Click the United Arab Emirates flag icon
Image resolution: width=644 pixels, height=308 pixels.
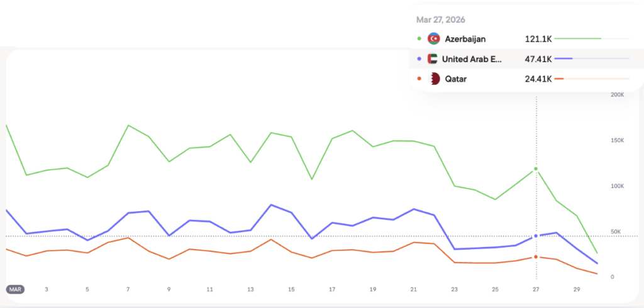click(x=432, y=59)
